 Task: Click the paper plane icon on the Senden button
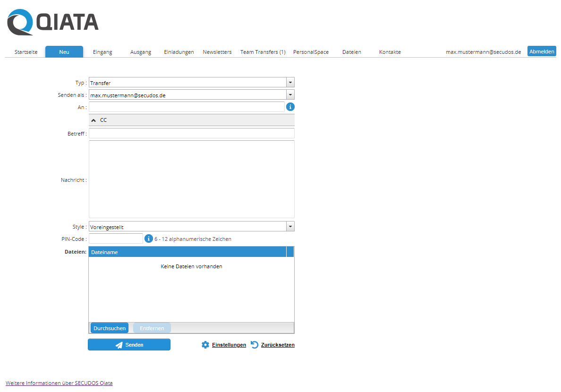tap(119, 344)
